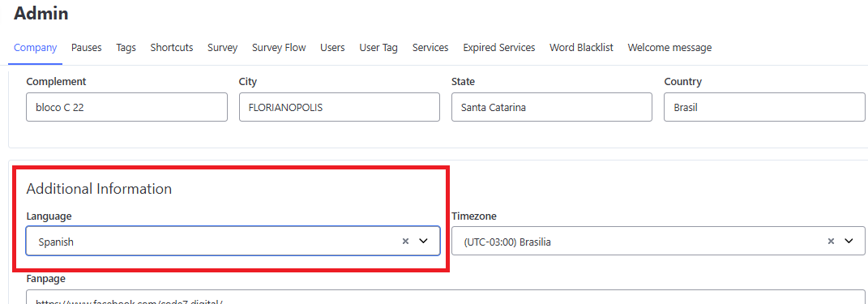Click the Complement field label
This screenshot has height=304, width=868.
coord(56,81)
